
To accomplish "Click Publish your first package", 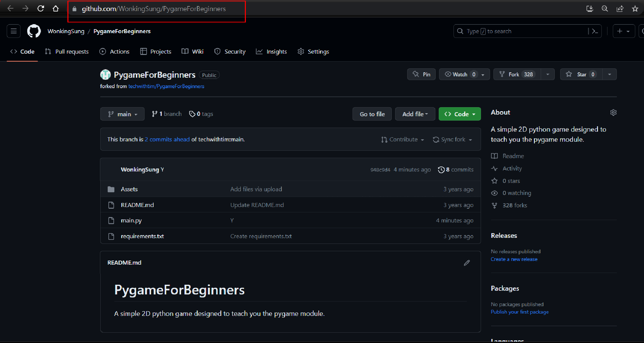I will pos(520,312).
